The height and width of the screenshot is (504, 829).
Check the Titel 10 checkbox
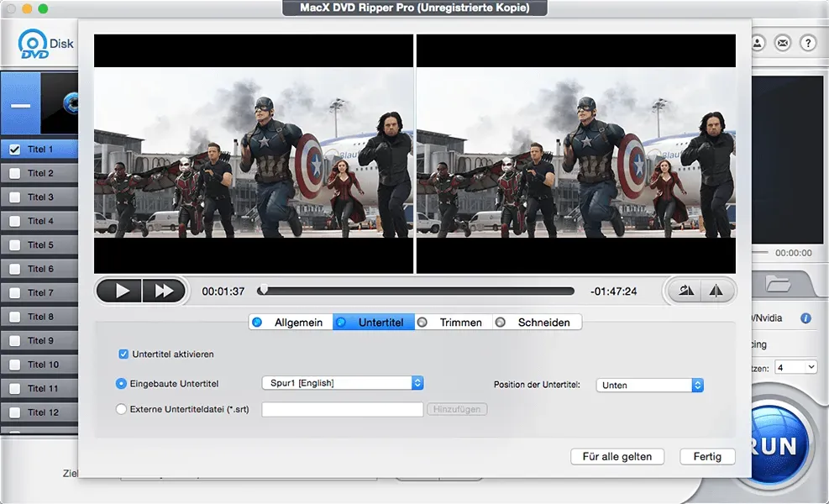coord(15,365)
